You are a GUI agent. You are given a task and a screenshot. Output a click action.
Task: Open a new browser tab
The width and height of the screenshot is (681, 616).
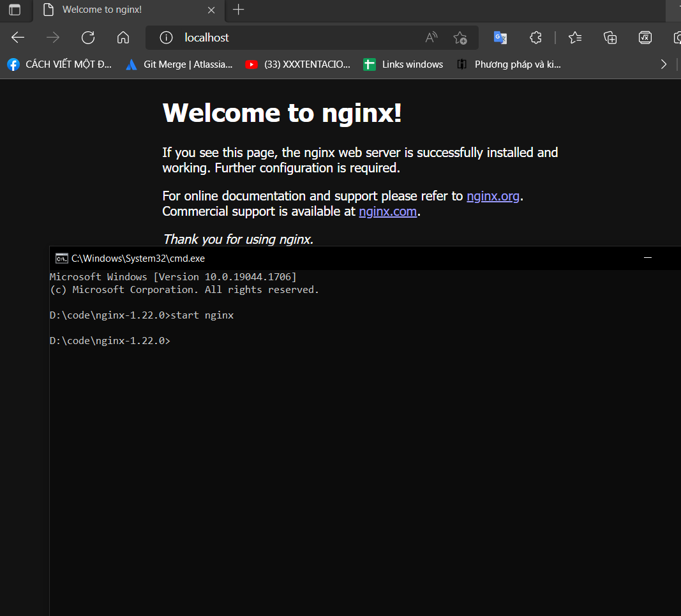pyautogui.click(x=239, y=10)
